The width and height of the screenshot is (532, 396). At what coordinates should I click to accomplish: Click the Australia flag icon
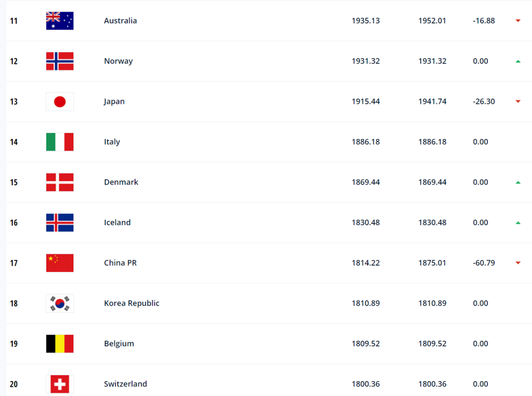pos(60,21)
